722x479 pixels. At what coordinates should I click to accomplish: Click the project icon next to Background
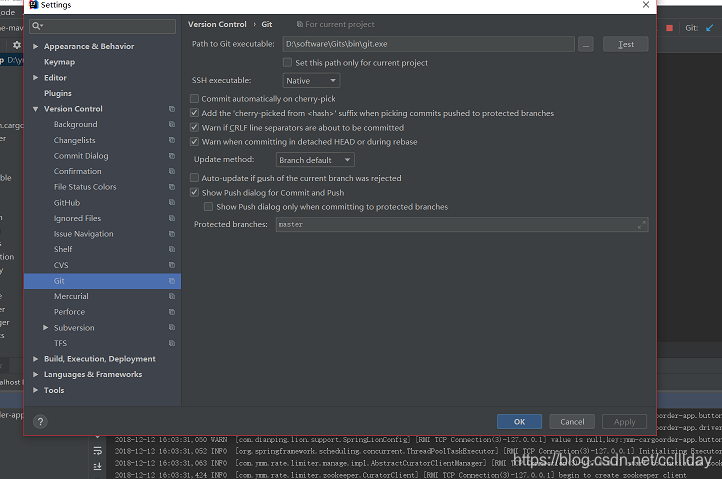172,124
